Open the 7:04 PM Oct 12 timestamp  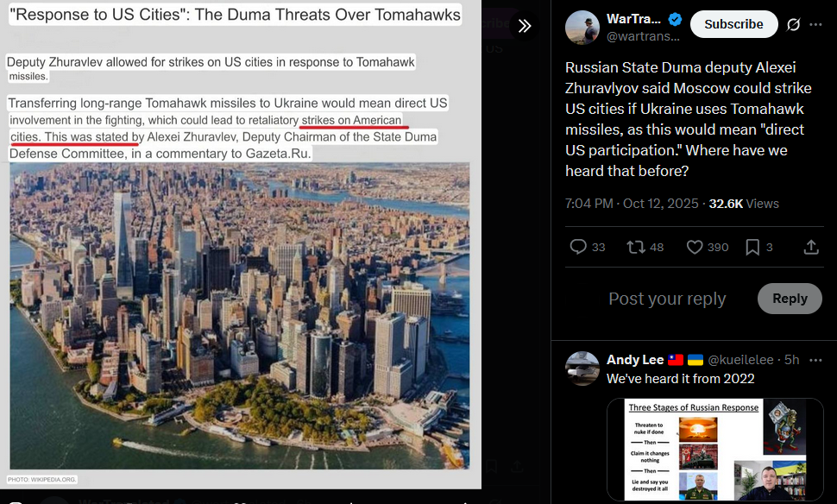(632, 204)
